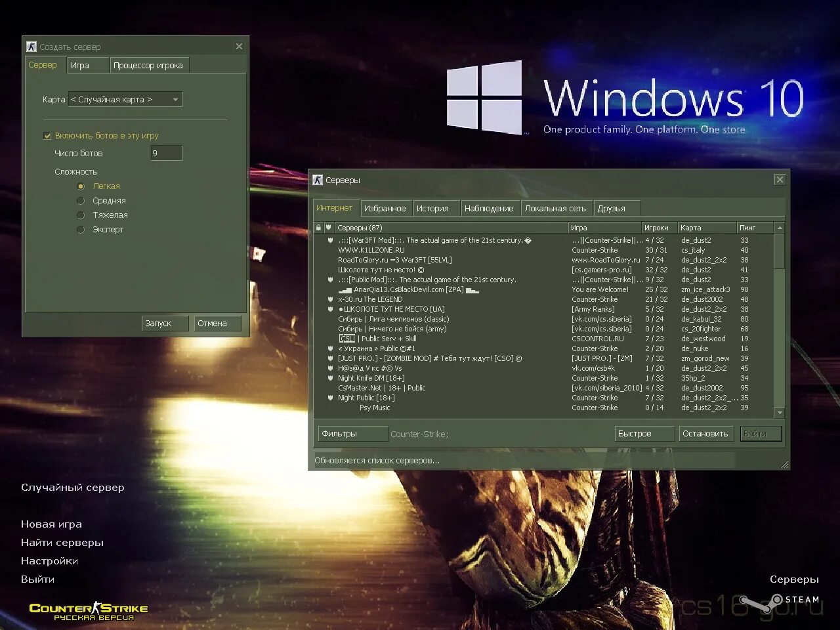The width and height of the screenshot is (840, 630).
Task: Click the Серверы window title icon
Action: pos(318,180)
